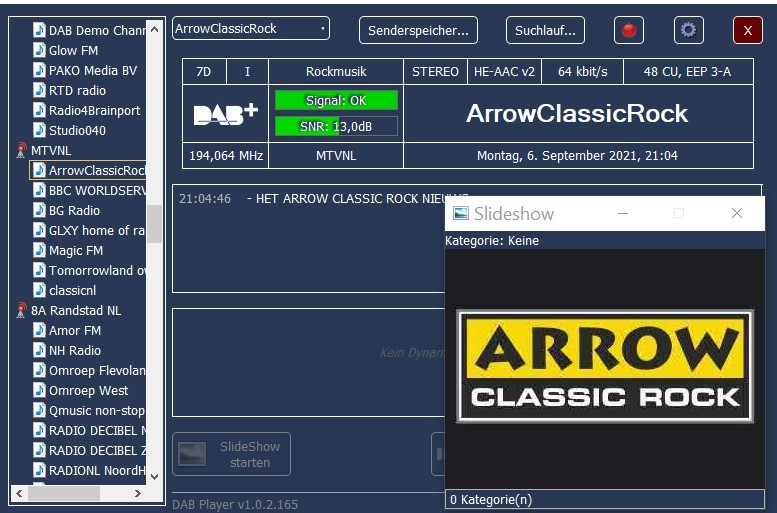The height and width of the screenshot is (513, 777).
Task: Click the music icon next to BG Radio
Action: [x=39, y=211]
